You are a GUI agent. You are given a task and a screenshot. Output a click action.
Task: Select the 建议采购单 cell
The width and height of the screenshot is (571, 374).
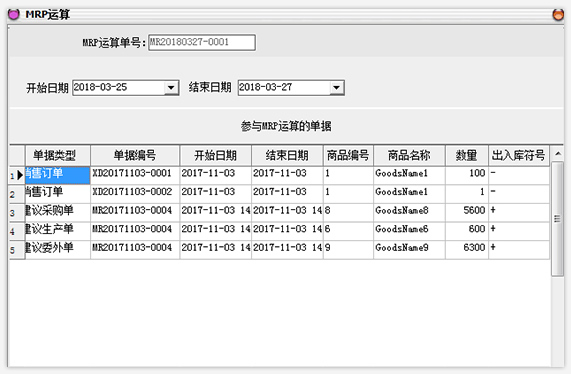point(58,213)
